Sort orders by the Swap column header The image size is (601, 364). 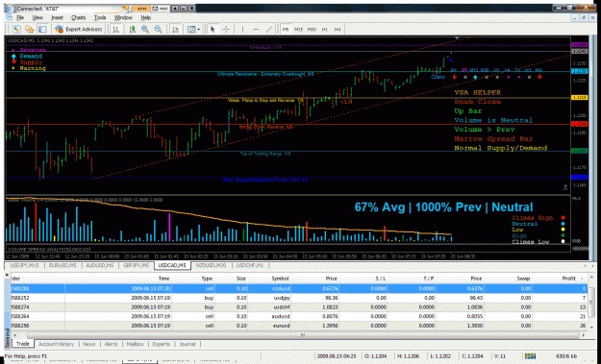point(523,279)
